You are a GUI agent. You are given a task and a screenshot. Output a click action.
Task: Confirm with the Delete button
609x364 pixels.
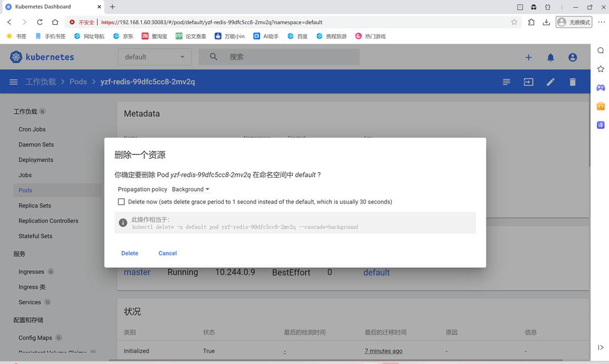(x=130, y=253)
